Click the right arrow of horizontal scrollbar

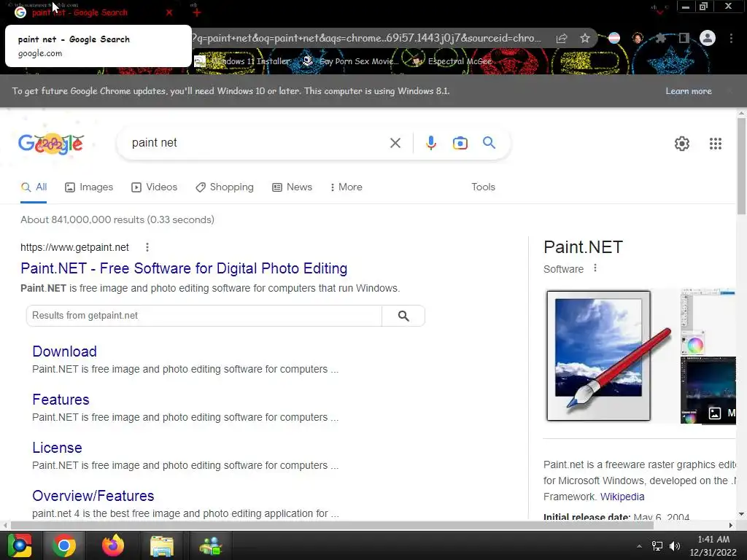coord(731,525)
